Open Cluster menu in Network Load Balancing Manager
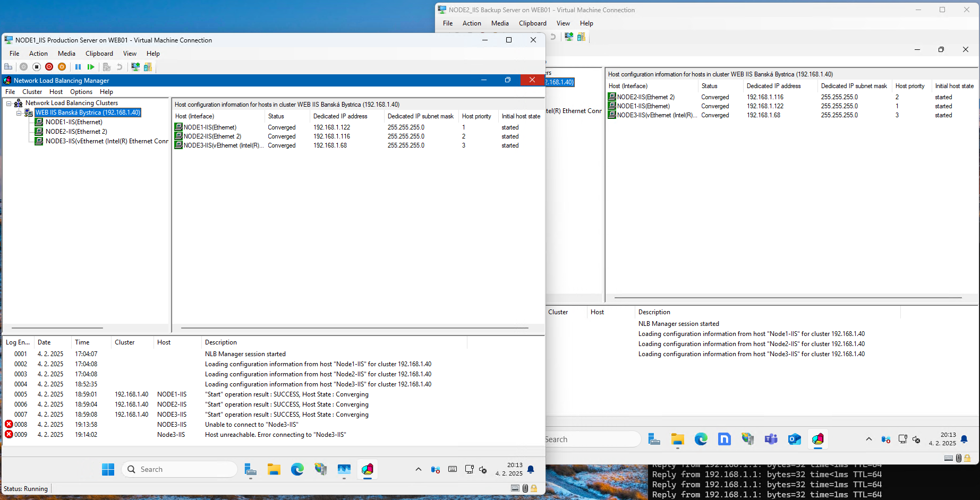 click(32, 92)
